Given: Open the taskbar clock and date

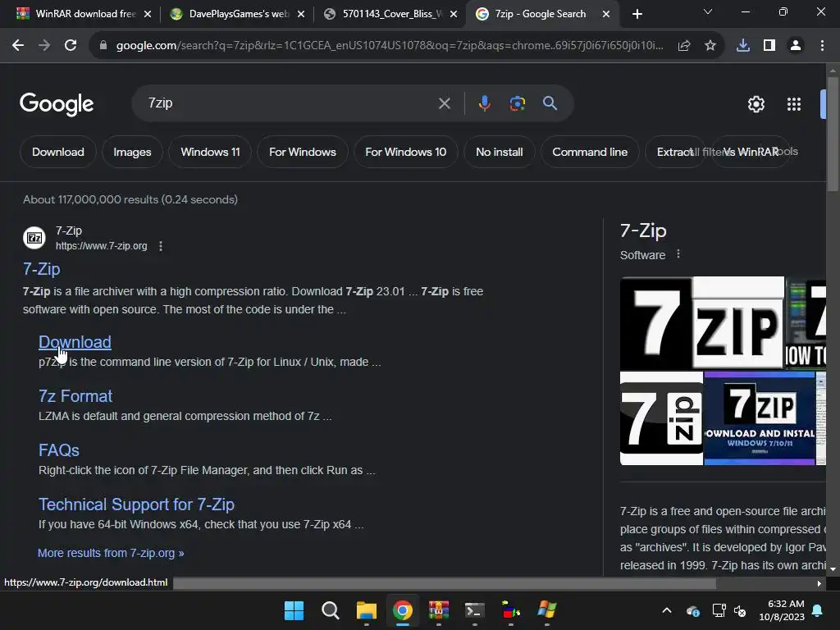Looking at the screenshot, I should tap(782, 610).
